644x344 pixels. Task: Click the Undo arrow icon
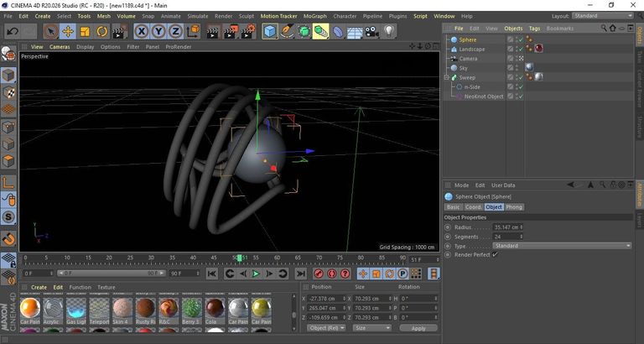(x=13, y=32)
